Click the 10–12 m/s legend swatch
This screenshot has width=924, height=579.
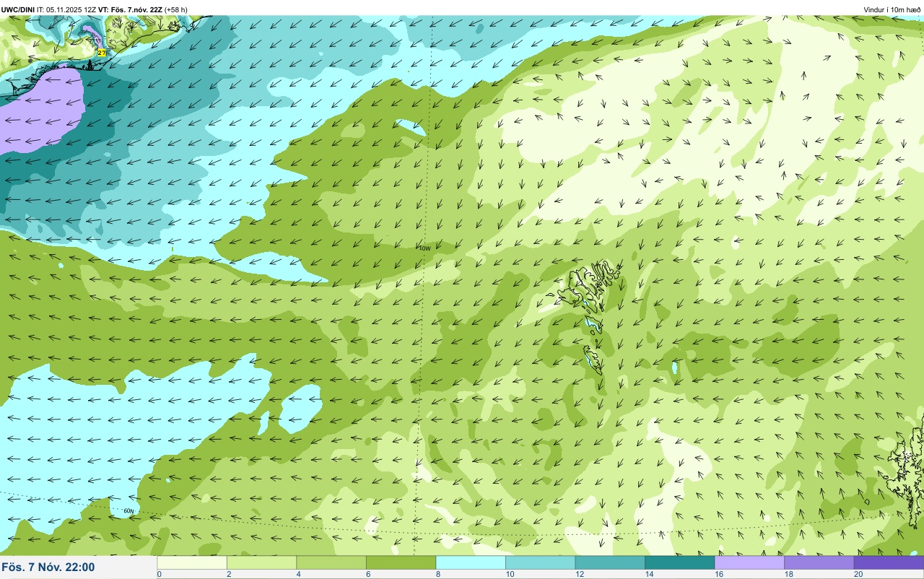[540, 562]
